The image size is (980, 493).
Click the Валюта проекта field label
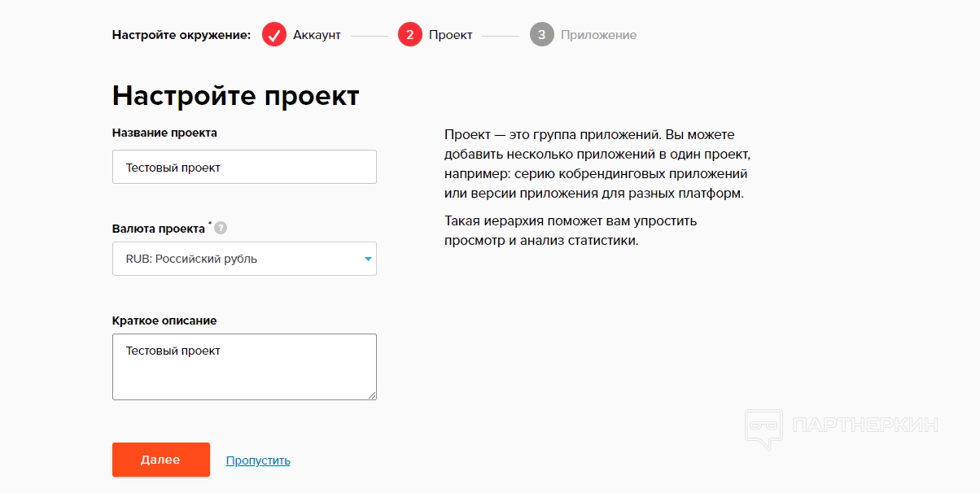coord(160,229)
